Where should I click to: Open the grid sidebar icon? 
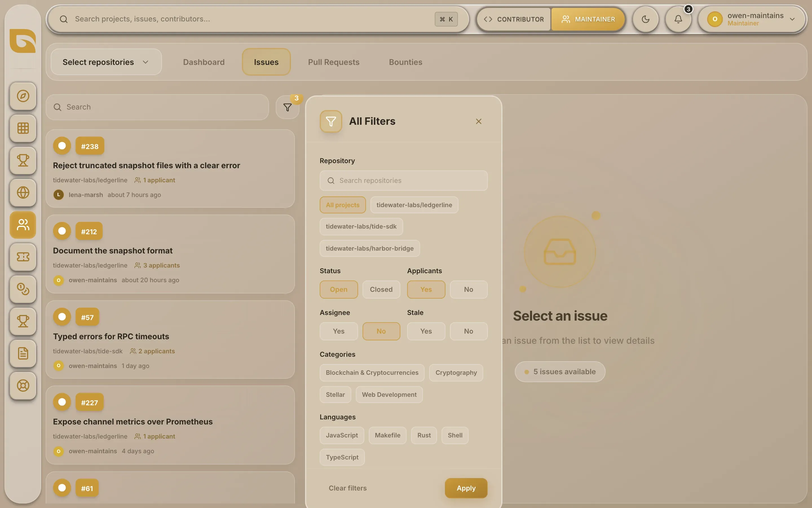tap(23, 128)
